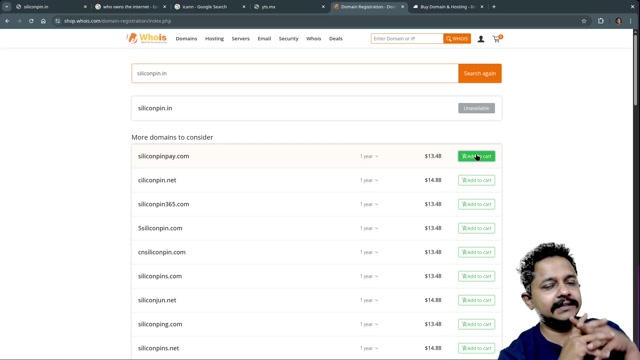Add siliconpin365.com to cart
Image resolution: width=640 pixels, height=360 pixels.
(476, 204)
